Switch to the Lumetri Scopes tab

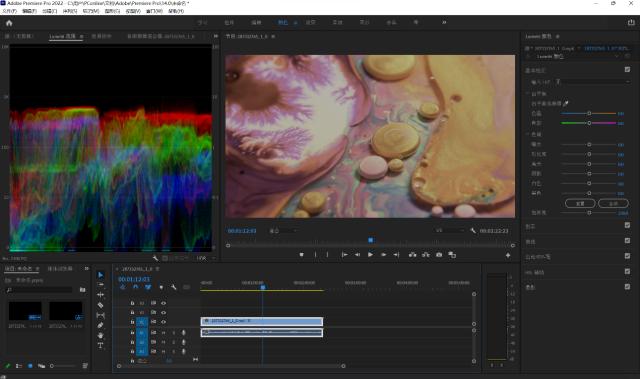point(62,36)
